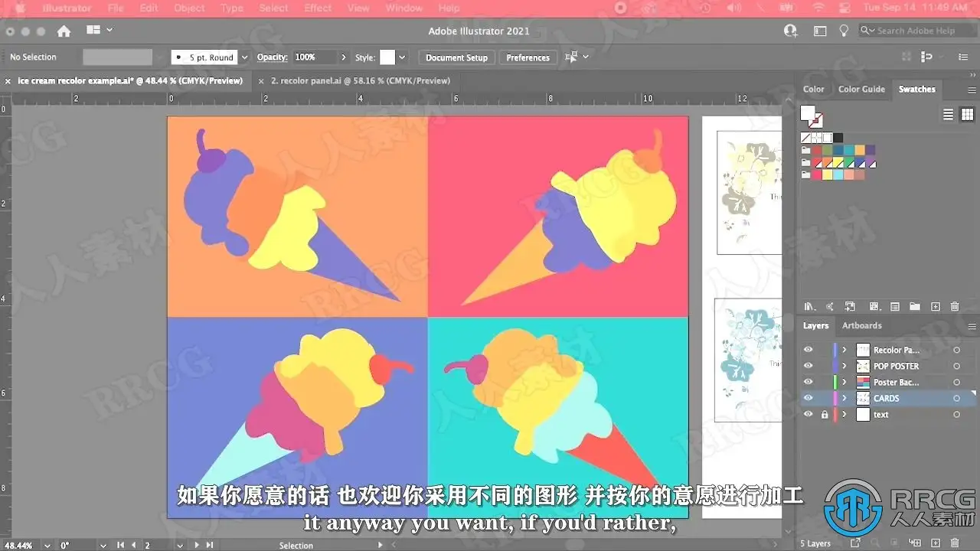
Task: Switch to the Artboards tab
Action: click(862, 326)
